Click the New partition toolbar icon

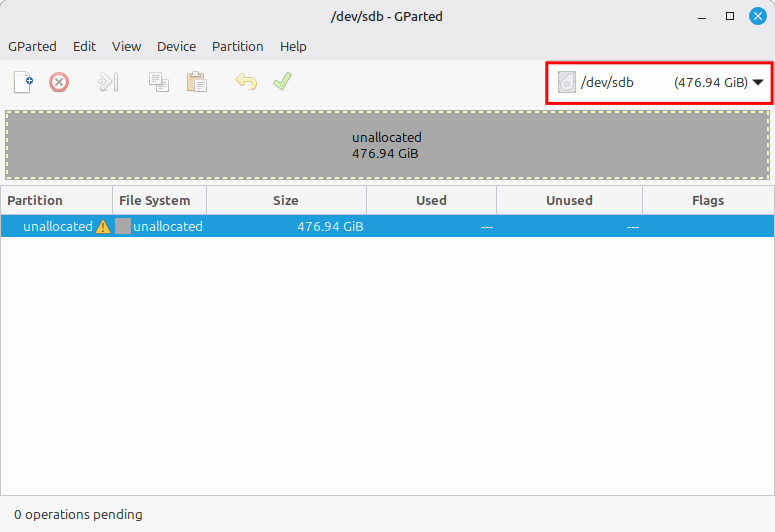click(x=23, y=82)
